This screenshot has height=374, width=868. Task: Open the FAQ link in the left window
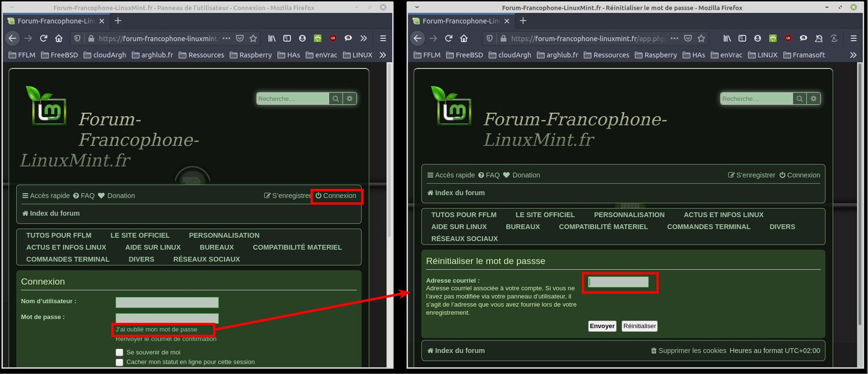pyautogui.click(x=84, y=196)
